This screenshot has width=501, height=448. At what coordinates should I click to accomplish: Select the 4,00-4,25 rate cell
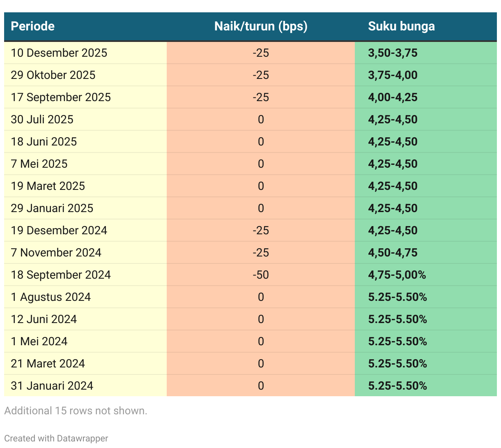(393, 97)
